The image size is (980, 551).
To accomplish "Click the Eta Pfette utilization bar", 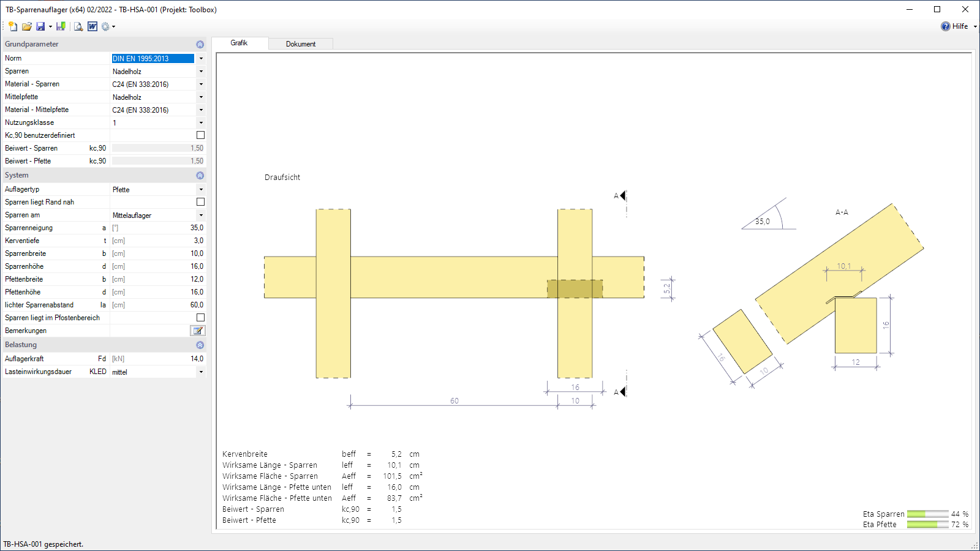I will 927,525.
